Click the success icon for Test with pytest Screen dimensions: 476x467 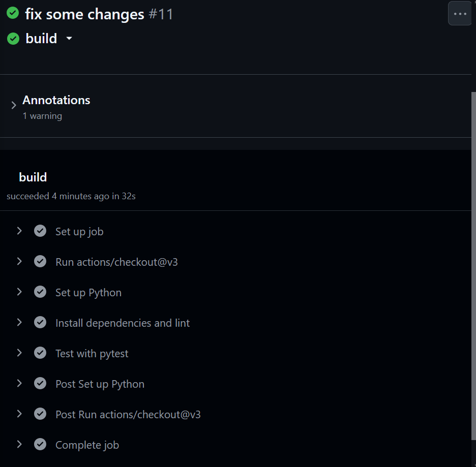40,353
